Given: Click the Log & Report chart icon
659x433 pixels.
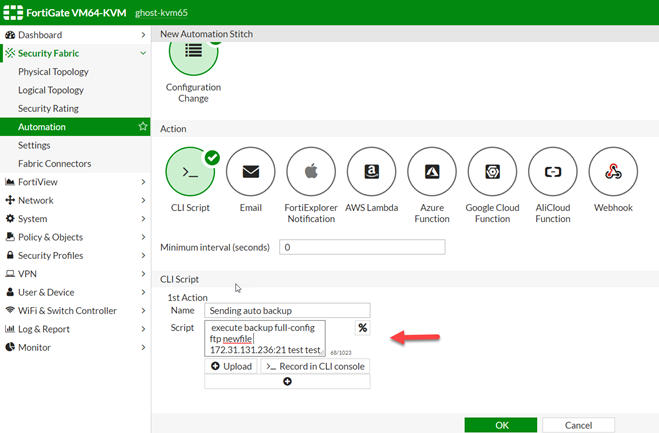Looking at the screenshot, I should [x=10, y=329].
